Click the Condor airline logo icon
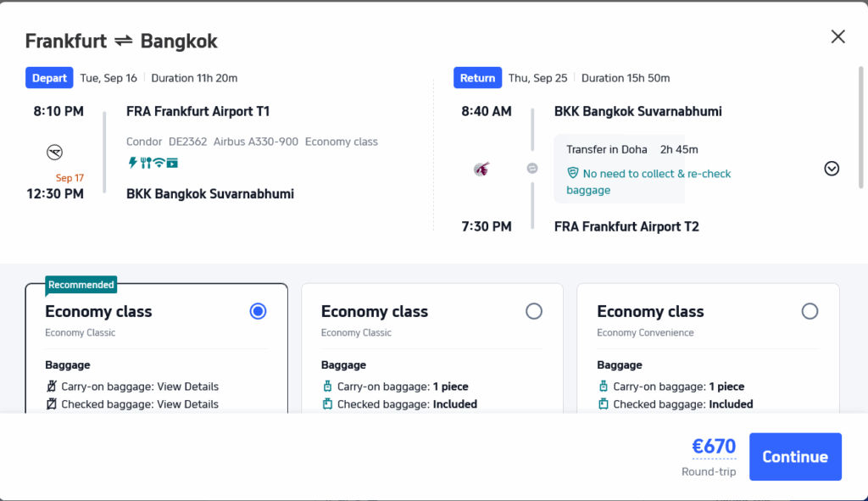Viewport: 868px width, 501px height. click(55, 153)
